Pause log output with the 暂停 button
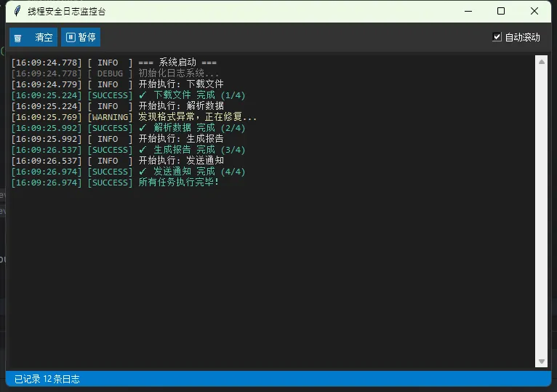557x392 pixels. click(x=81, y=38)
